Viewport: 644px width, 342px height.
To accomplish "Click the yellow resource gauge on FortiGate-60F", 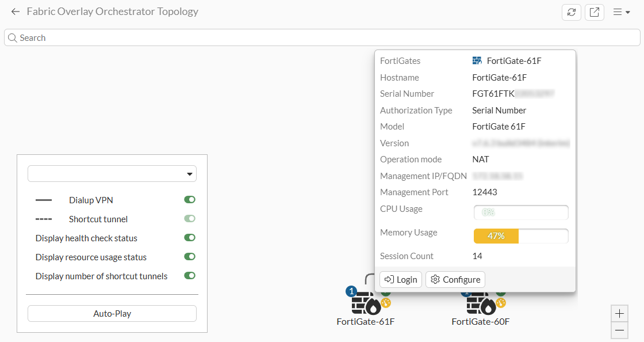I will pos(501,303).
